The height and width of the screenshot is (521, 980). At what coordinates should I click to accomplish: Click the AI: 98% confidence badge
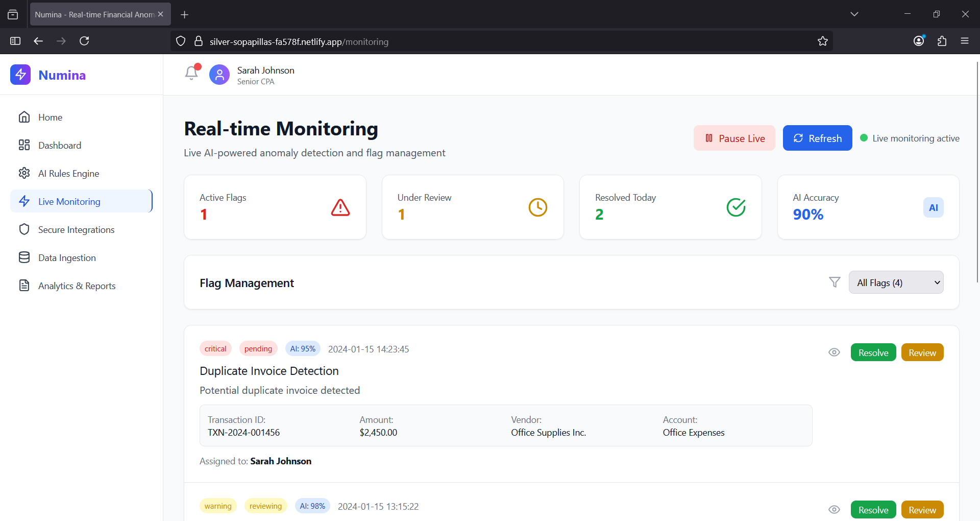[x=312, y=506]
